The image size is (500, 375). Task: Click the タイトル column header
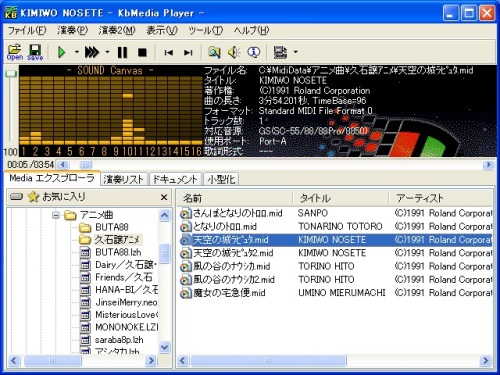coord(341,198)
